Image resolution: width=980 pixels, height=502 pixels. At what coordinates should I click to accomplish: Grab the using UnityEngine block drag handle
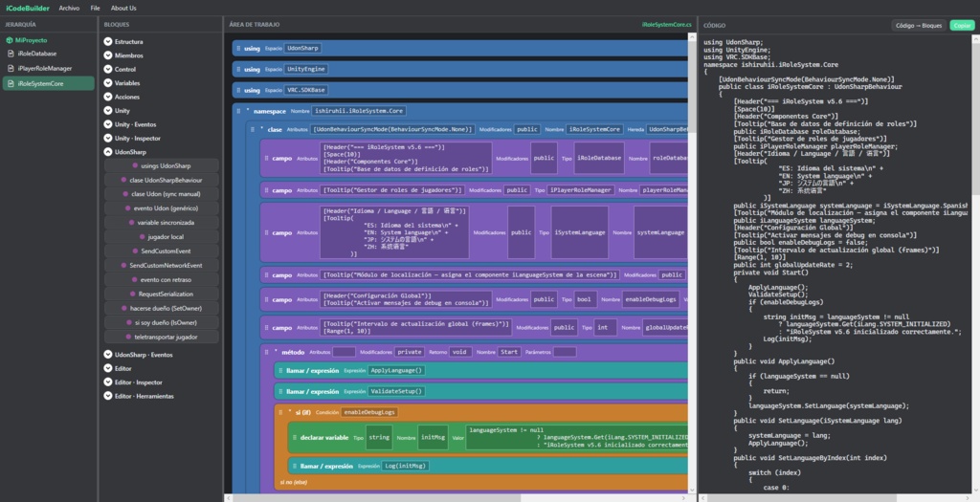[238, 69]
